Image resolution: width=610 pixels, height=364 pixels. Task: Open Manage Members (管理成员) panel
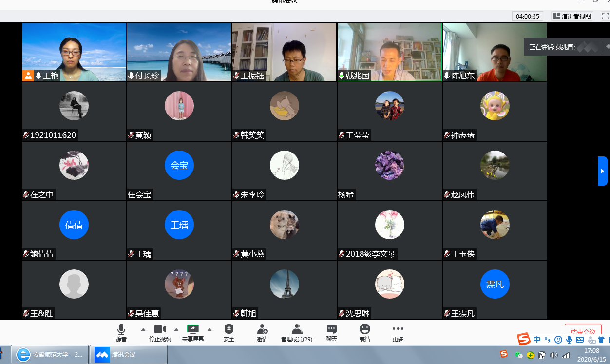(x=296, y=329)
